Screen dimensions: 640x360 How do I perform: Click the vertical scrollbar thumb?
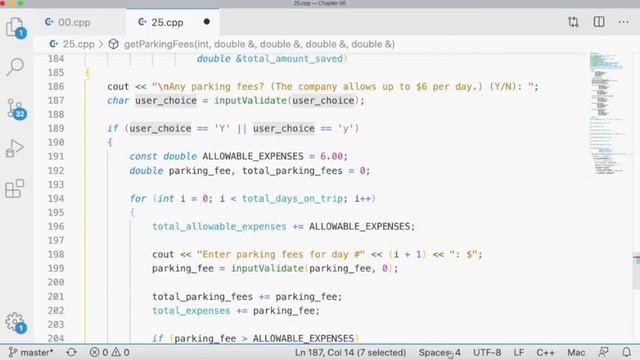(x=636, y=271)
